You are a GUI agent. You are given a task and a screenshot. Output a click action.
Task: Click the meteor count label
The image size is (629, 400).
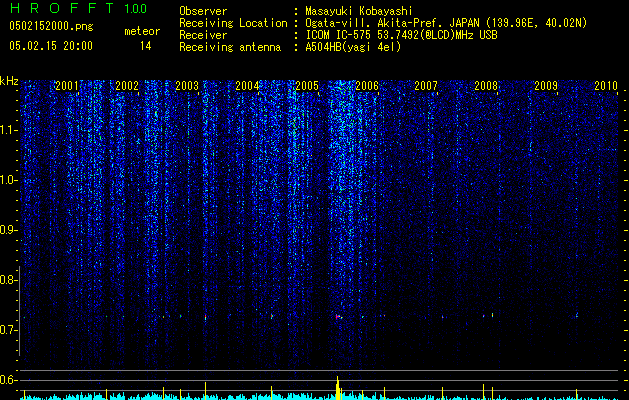click(142, 31)
